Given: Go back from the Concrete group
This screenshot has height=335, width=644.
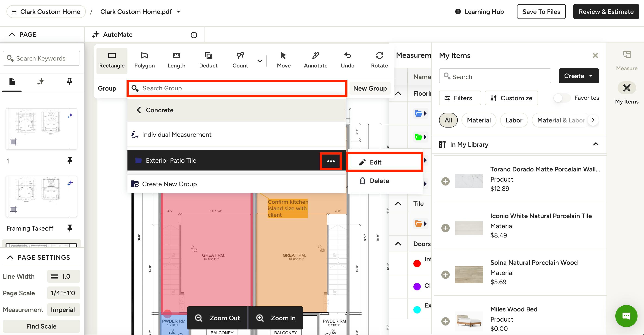Looking at the screenshot, I should coord(139,110).
